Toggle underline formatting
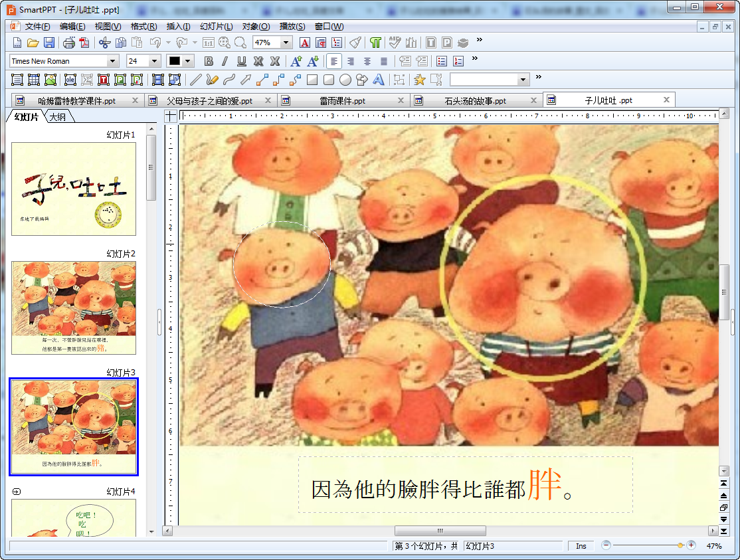 click(242, 61)
